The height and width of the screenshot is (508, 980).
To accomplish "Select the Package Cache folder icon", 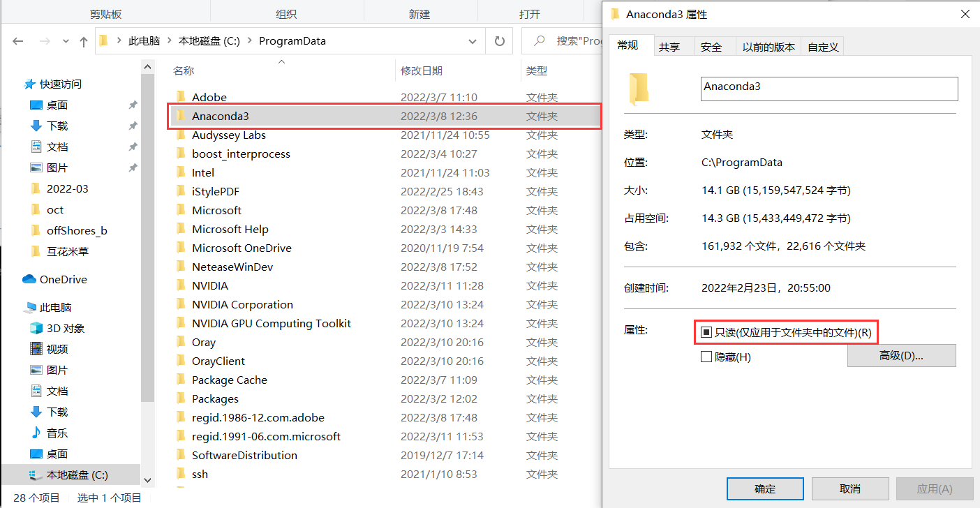I will tap(180, 380).
